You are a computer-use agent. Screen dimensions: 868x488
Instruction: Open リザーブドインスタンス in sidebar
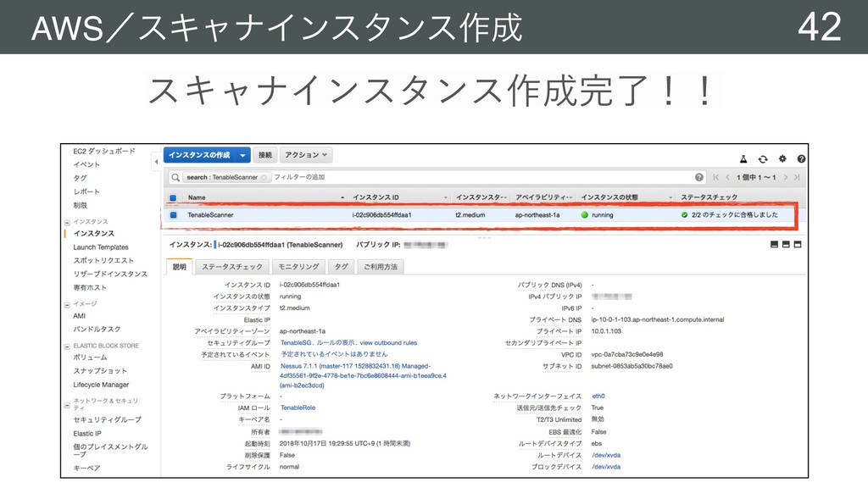110,274
